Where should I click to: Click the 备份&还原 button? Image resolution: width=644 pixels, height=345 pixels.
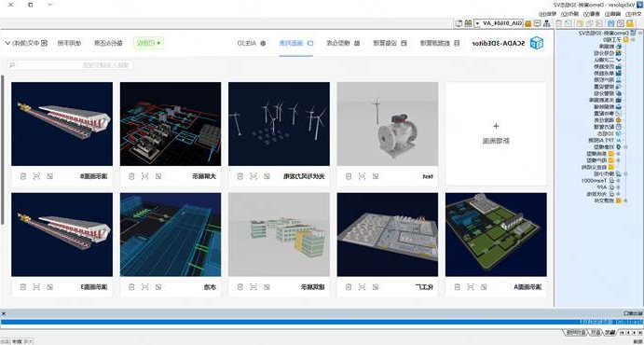[108, 43]
